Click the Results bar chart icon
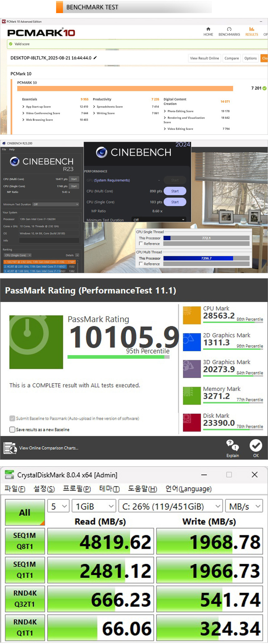268x644 pixels. (x=251, y=29)
